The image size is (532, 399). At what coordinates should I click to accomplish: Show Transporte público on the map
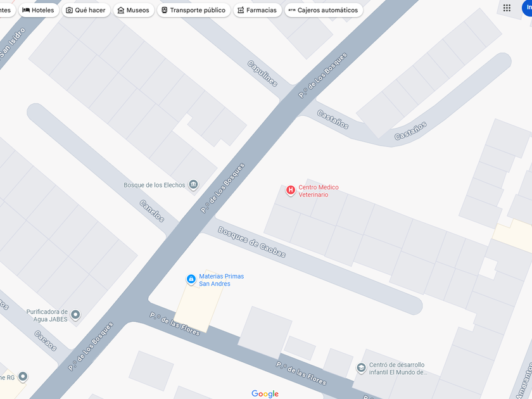[x=194, y=10]
